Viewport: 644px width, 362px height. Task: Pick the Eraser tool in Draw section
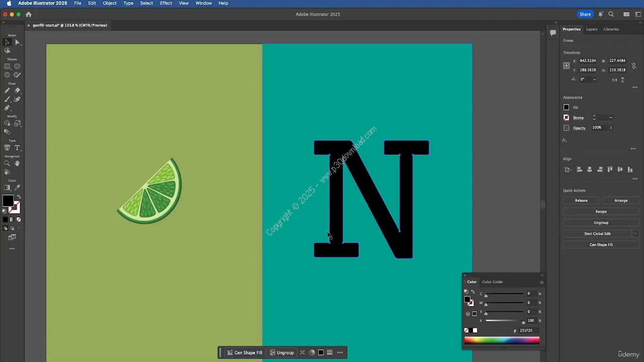[17, 90]
